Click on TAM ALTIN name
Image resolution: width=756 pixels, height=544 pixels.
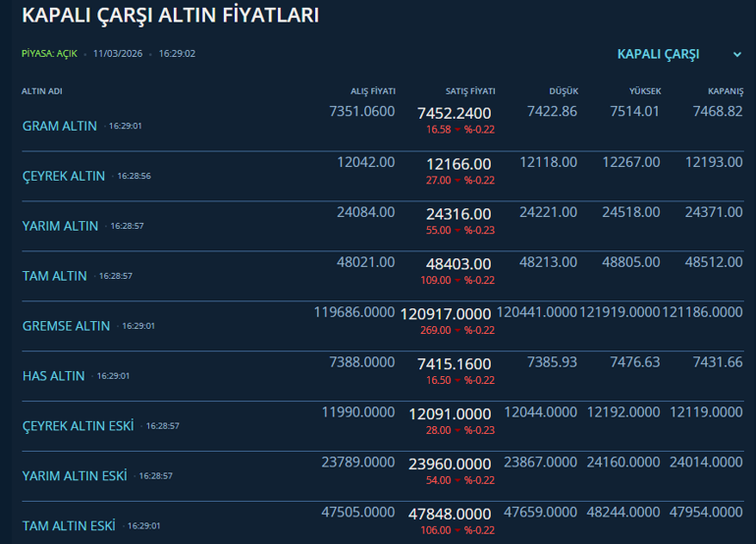click(55, 276)
